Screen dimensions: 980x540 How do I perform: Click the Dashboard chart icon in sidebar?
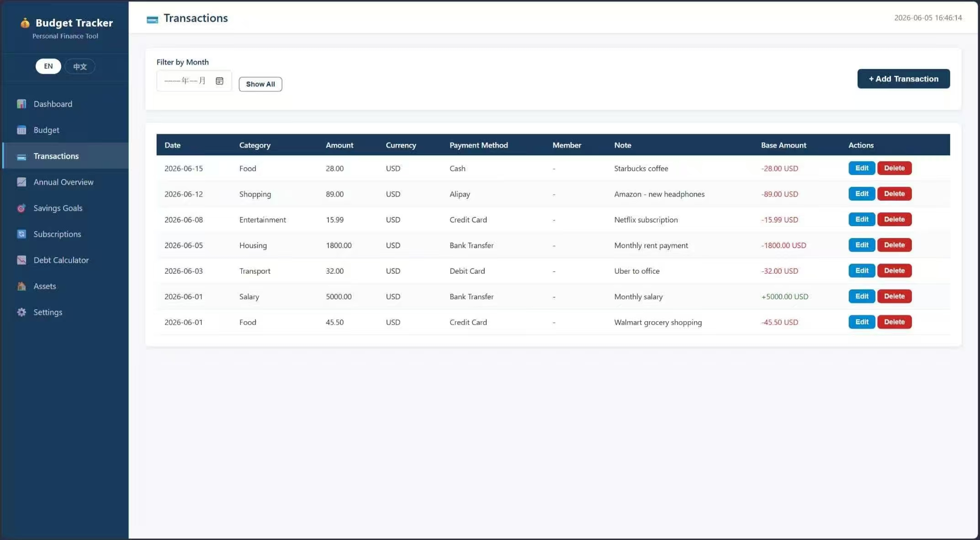coord(21,104)
